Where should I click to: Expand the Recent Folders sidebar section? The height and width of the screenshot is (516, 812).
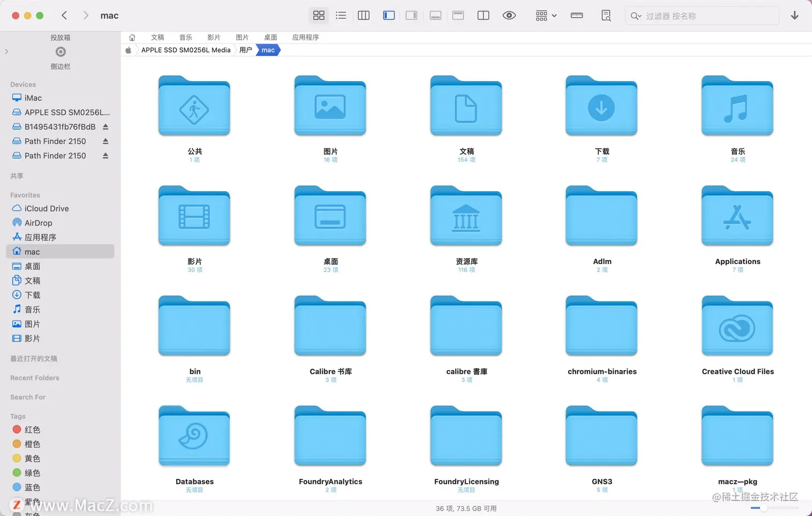pos(35,378)
